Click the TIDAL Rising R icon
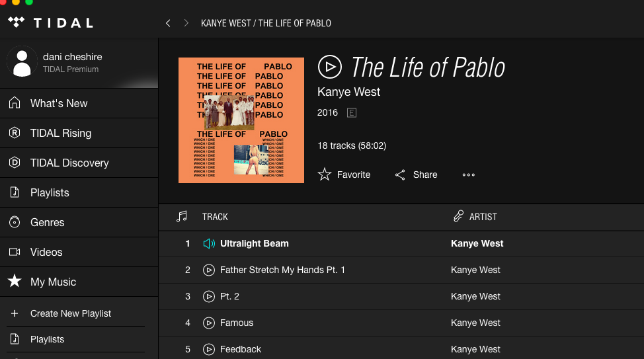The image size is (644, 359). pos(15,133)
